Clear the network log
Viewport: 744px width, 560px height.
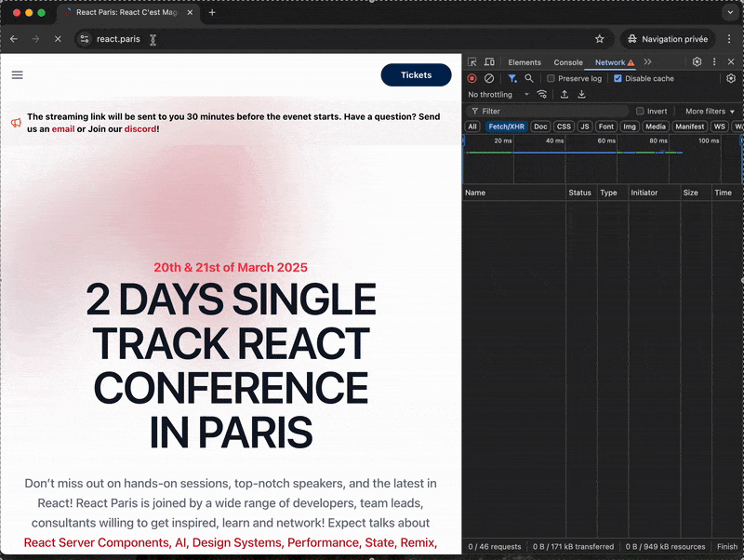click(489, 78)
